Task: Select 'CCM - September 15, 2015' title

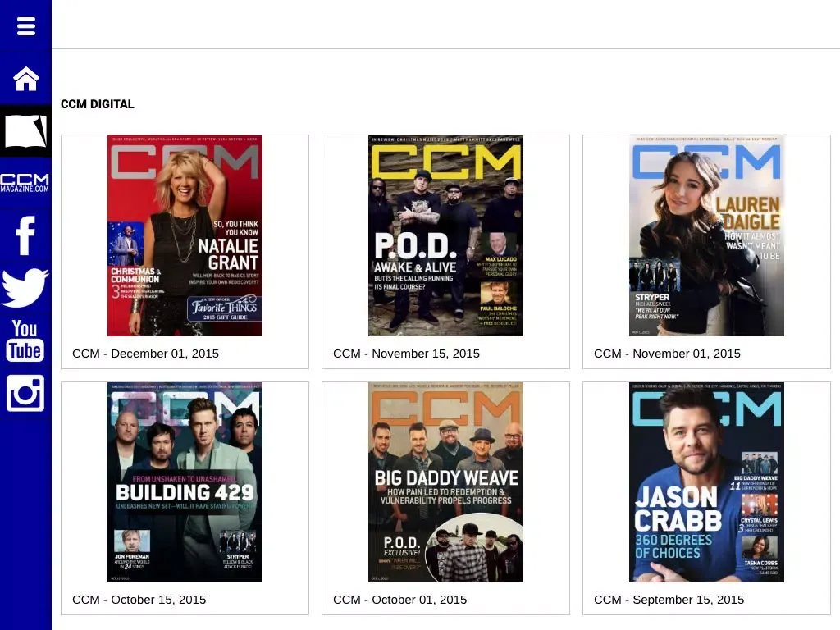Action: point(669,600)
